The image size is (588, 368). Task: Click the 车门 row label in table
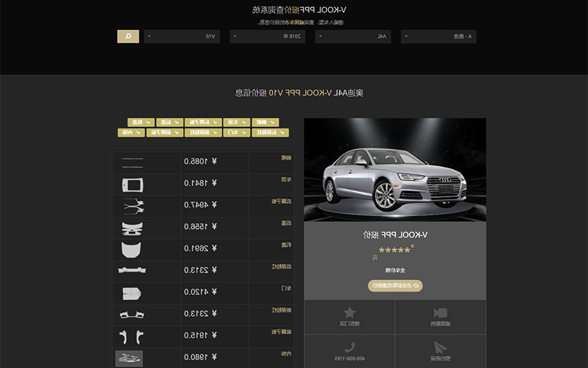287,288
